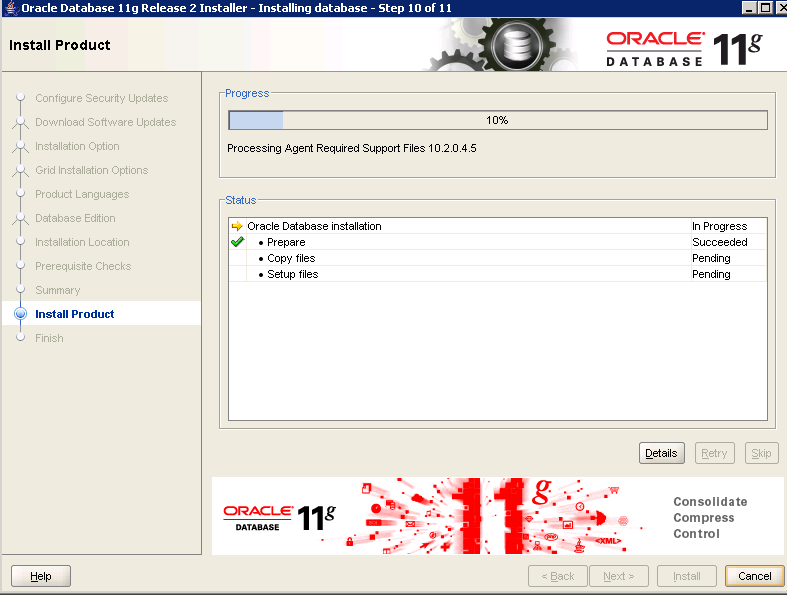Select the Install Product step label
The width and height of the screenshot is (787, 595).
click(x=75, y=314)
